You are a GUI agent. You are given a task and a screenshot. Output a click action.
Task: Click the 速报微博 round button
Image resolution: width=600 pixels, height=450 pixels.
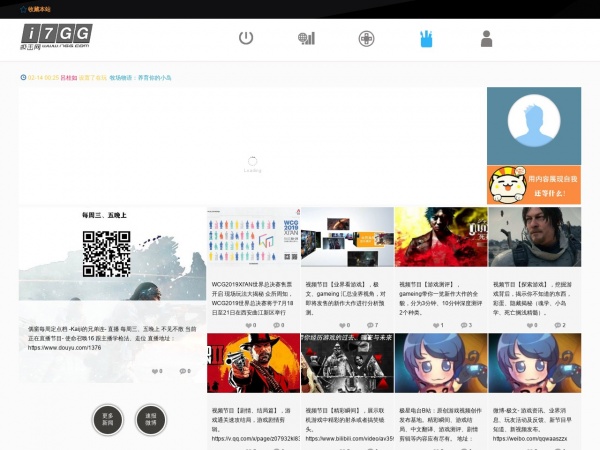pos(151,419)
